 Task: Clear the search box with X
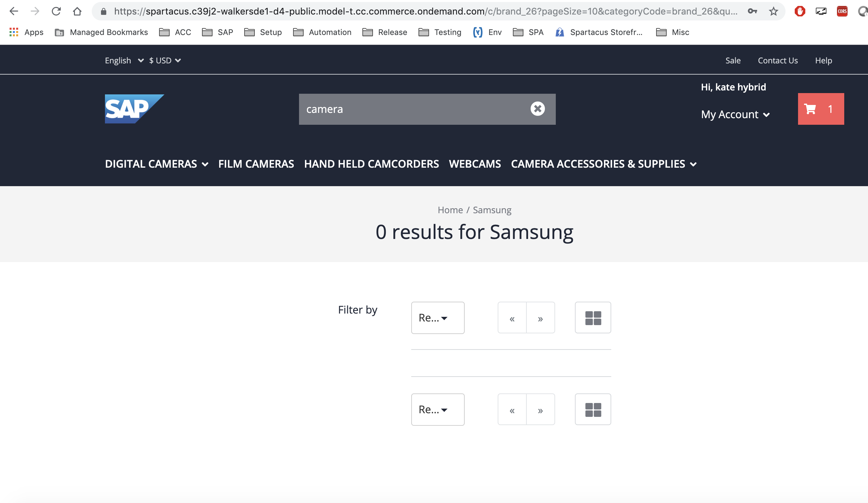click(538, 109)
